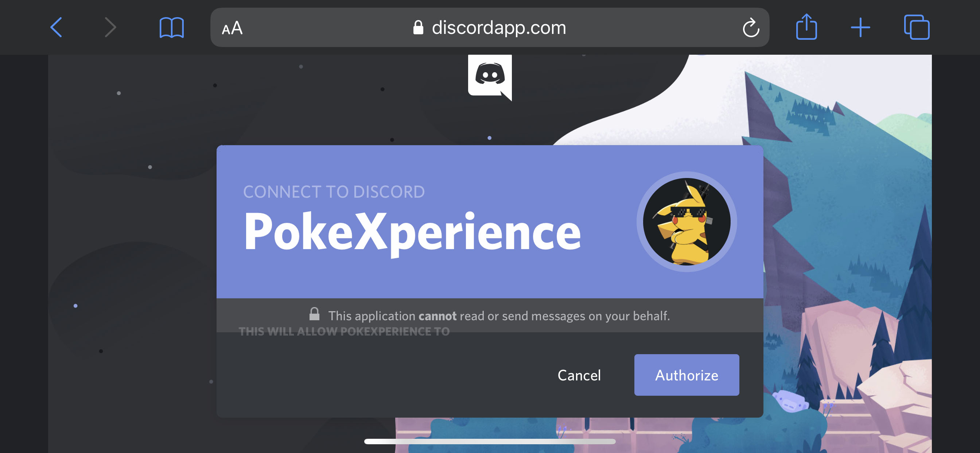Click 'THIS WILL ALLOW POKEXPERIENCE TO' label
980x453 pixels.
[x=344, y=332]
